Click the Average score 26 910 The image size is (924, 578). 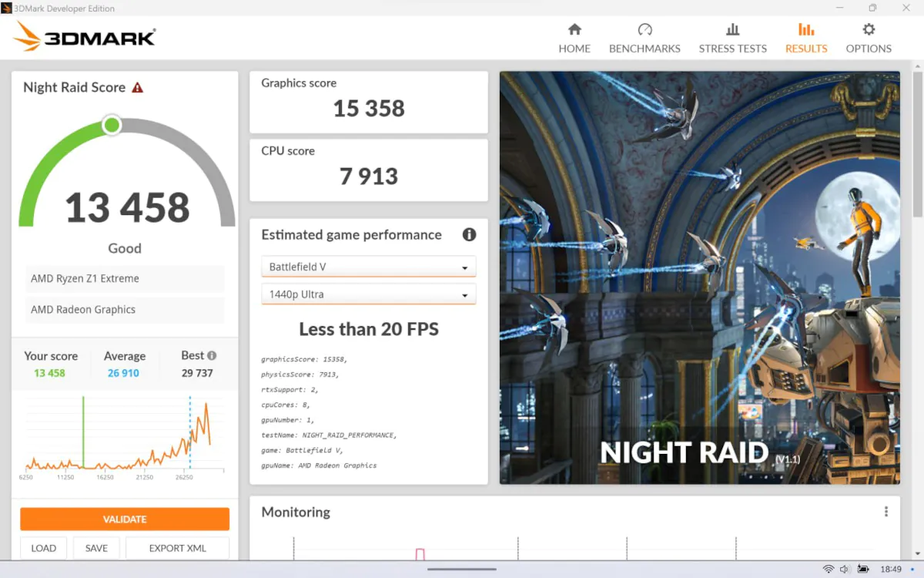point(123,373)
